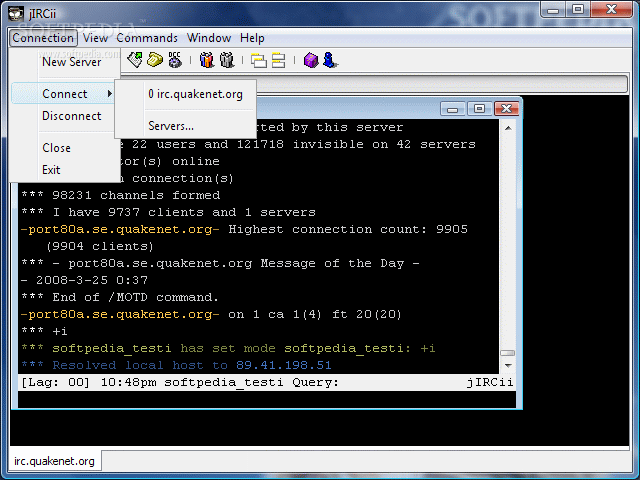Click the yellow telephone toolbar icon
This screenshot has width=640, height=480.
pos(155,60)
